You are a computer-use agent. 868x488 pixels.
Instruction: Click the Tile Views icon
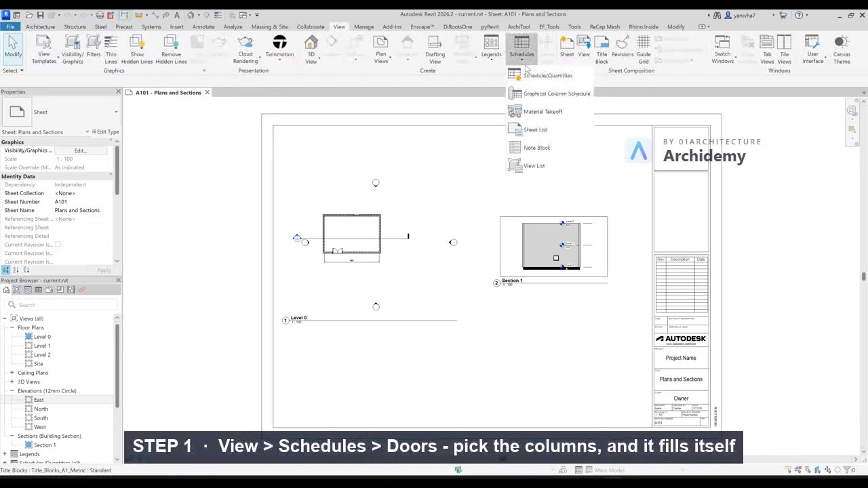click(785, 49)
